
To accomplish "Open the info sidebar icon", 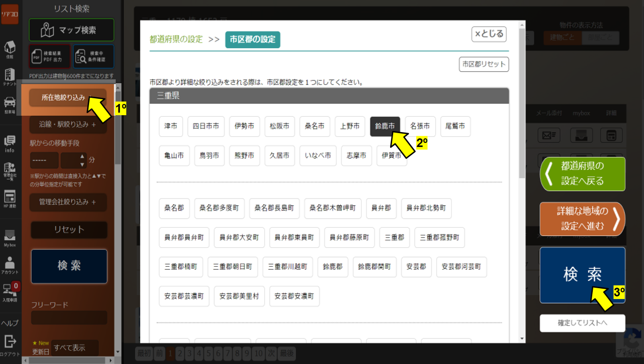I will 10,143.
